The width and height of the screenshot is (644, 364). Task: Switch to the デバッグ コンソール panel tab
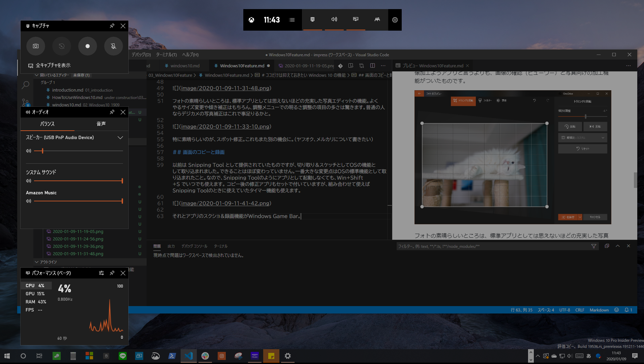[x=194, y=246]
